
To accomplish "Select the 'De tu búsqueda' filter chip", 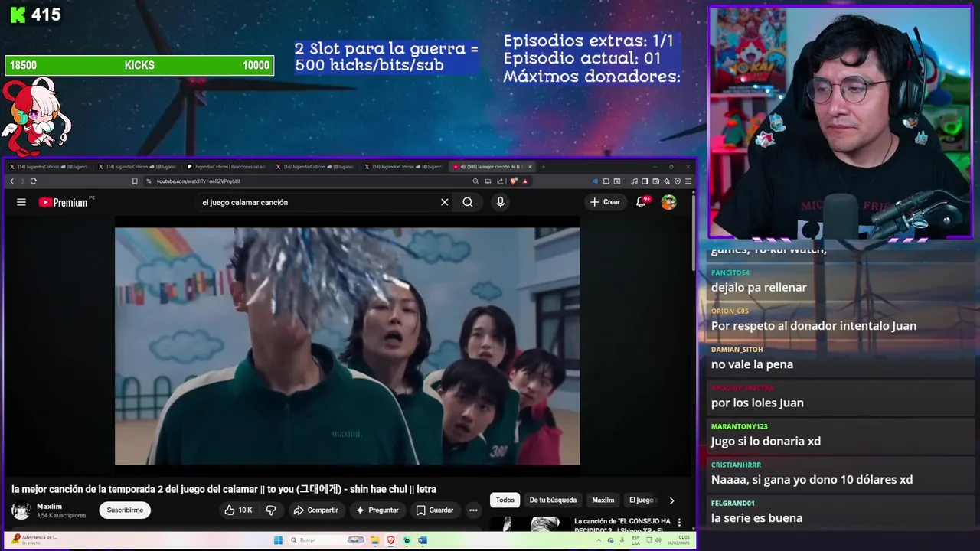I will point(553,500).
